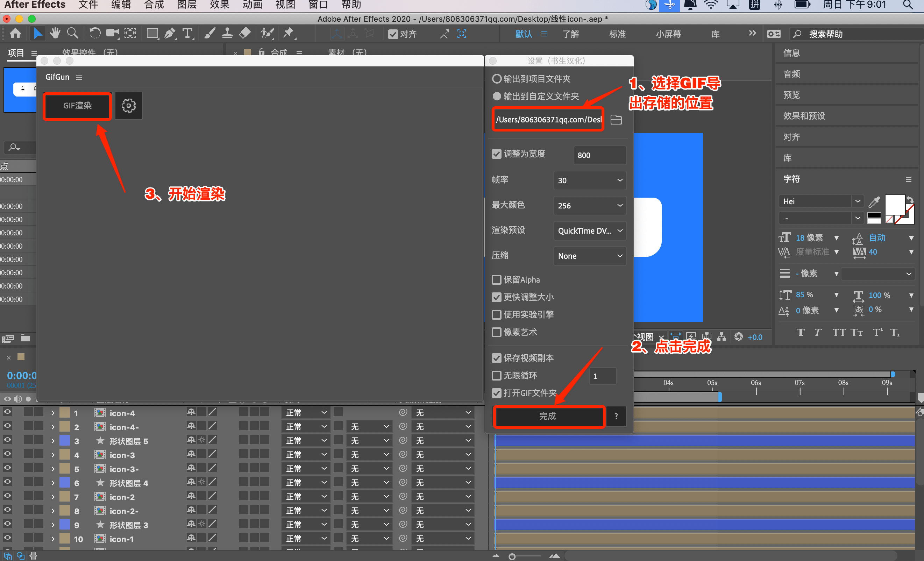This screenshot has width=924, height=561.
Task: Open GifGun settings gear
Action: coord(129,106)
